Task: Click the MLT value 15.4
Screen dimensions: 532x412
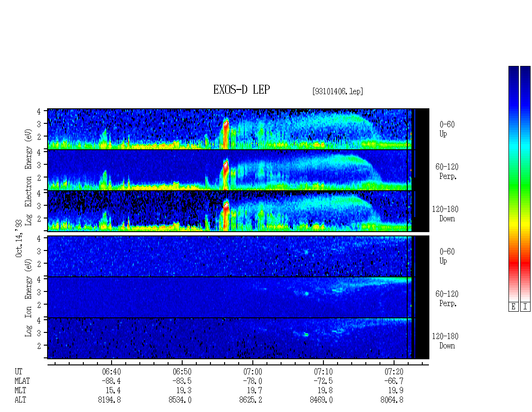Action: [x=113, y=391]
